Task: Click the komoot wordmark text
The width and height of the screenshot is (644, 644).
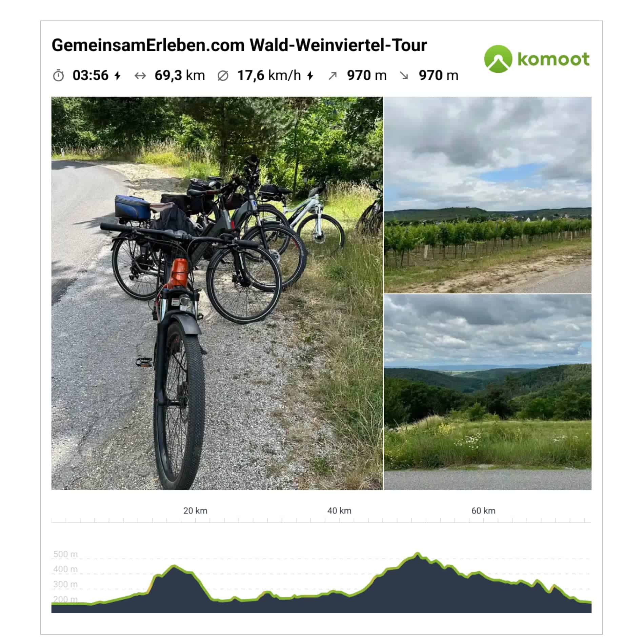Action: [553, 59]
